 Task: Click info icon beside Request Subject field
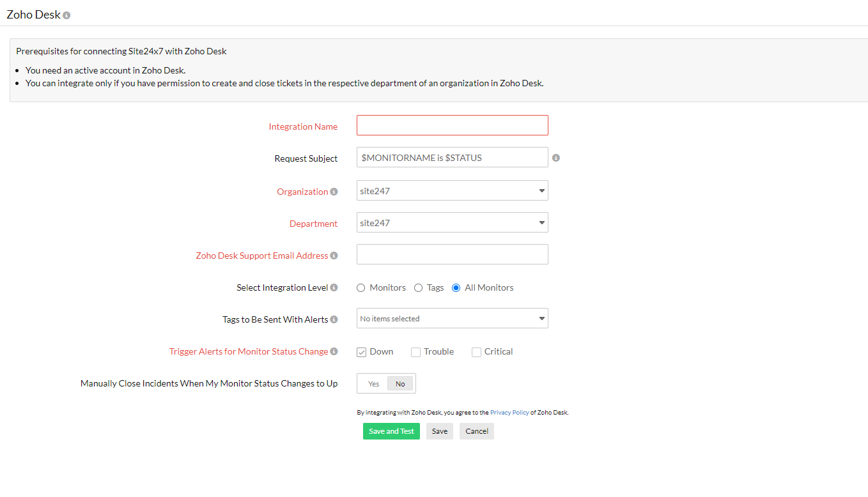tap(556, 158)
